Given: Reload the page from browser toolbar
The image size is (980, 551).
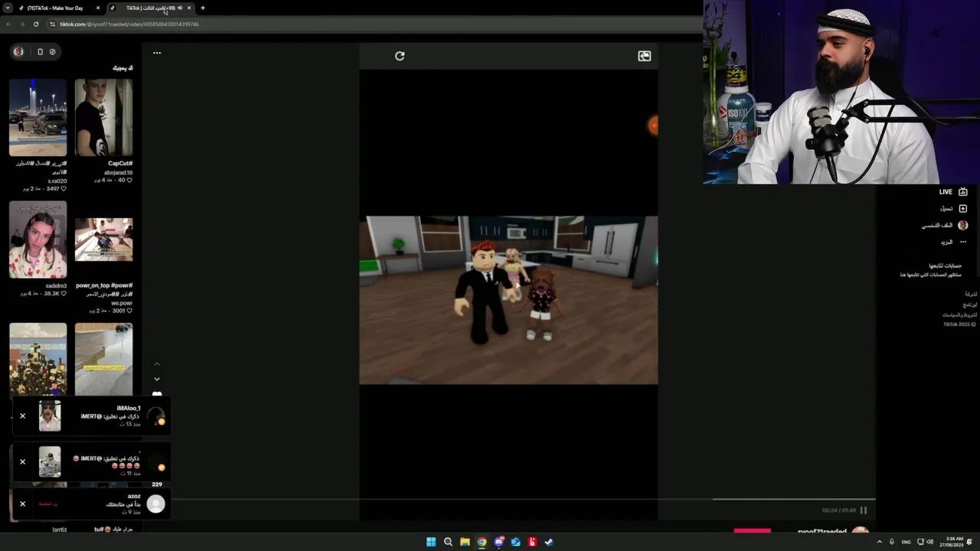Looking at the screenshot, I should pos(36,24).
